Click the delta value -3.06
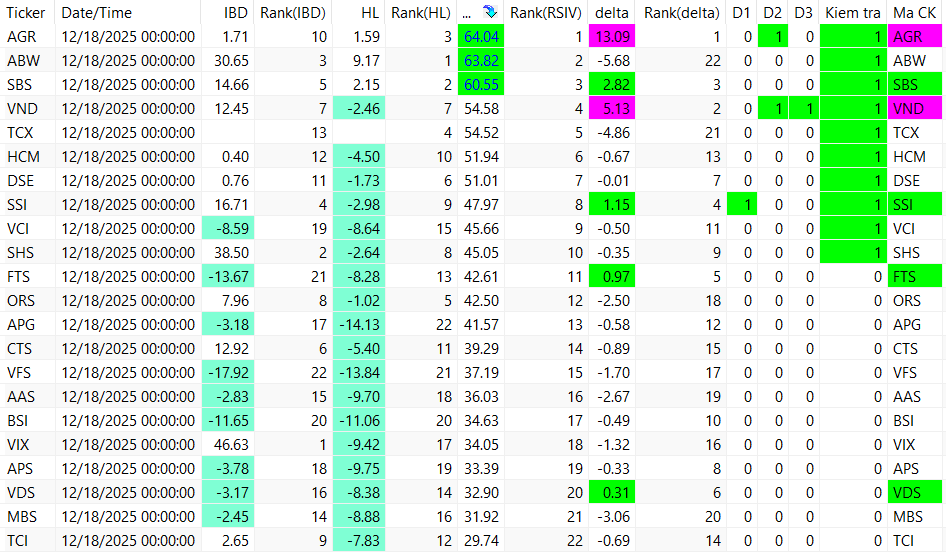Viewport: 946px width, 552px height. (614, 516)
